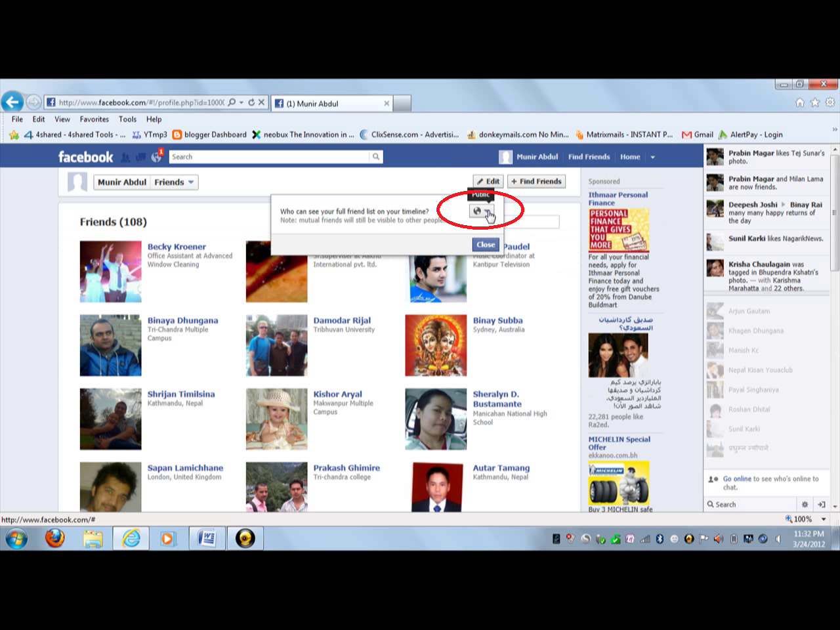Open Windows Media Player taskbar icon
Image resolution: width=840 pixels, height=630 pixels.
(x=168, y=538)
